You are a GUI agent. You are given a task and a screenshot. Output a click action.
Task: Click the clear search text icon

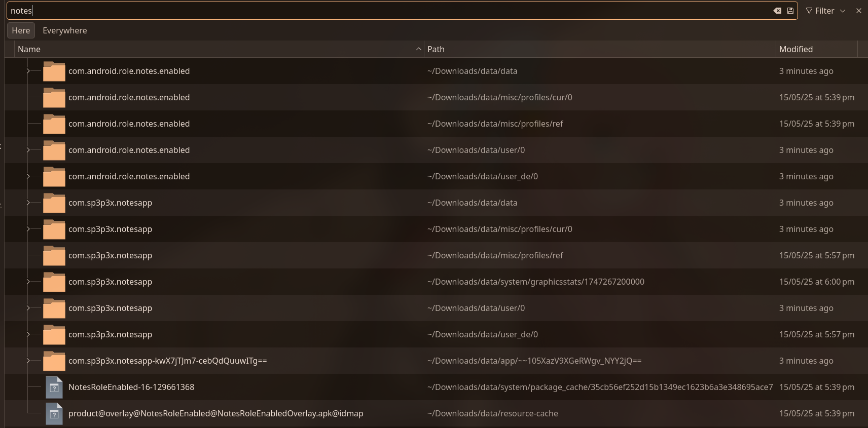point(777,10)
